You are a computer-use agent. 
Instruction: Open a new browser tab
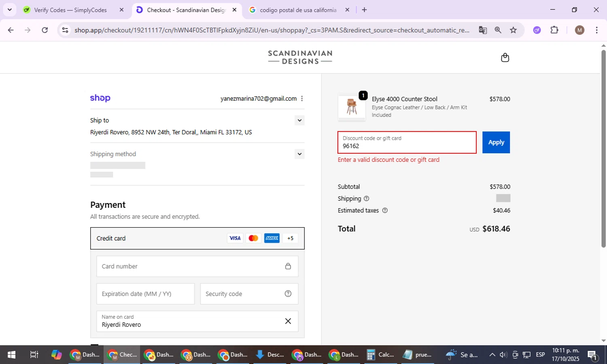click(364, 10)
